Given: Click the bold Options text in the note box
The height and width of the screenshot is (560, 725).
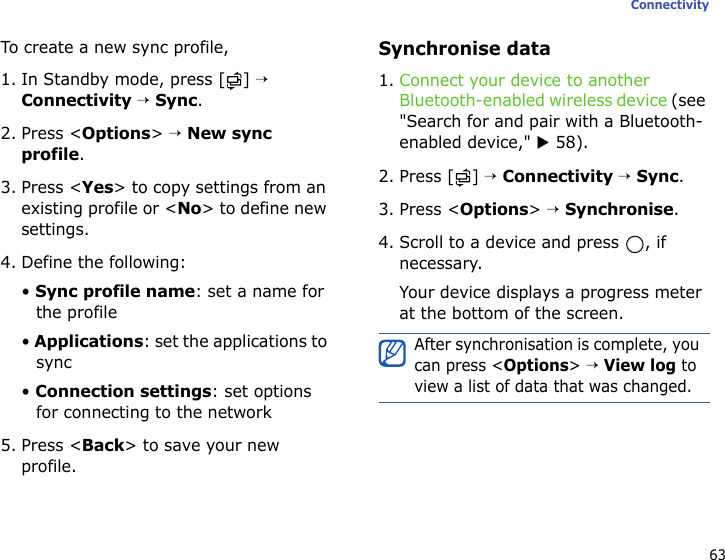Looking at the screenshot, I should pyautogui.click(x=537, y=366).
